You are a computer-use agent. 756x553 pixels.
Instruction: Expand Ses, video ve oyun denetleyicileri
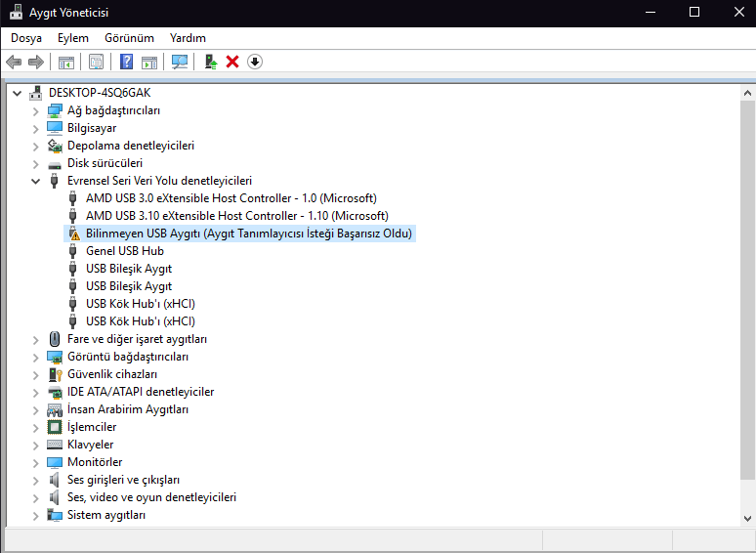click(x=35, y=498)
